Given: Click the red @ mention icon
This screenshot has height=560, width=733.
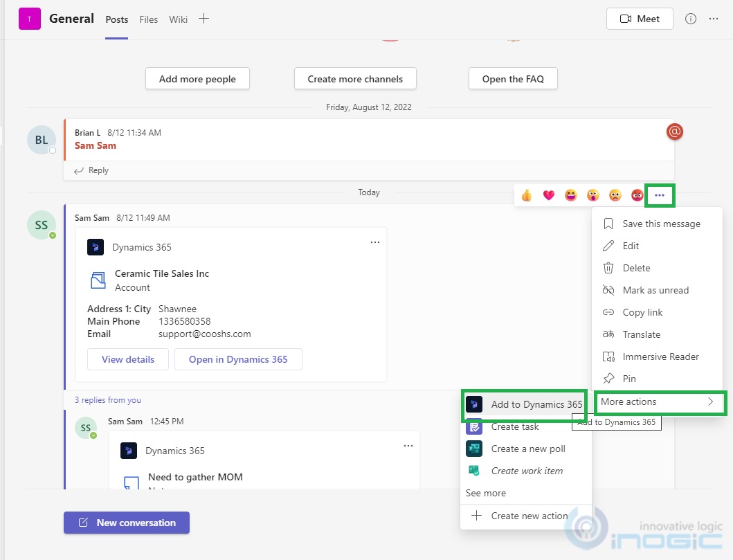Looking at the screenshot, I should [x=675, y=132].
